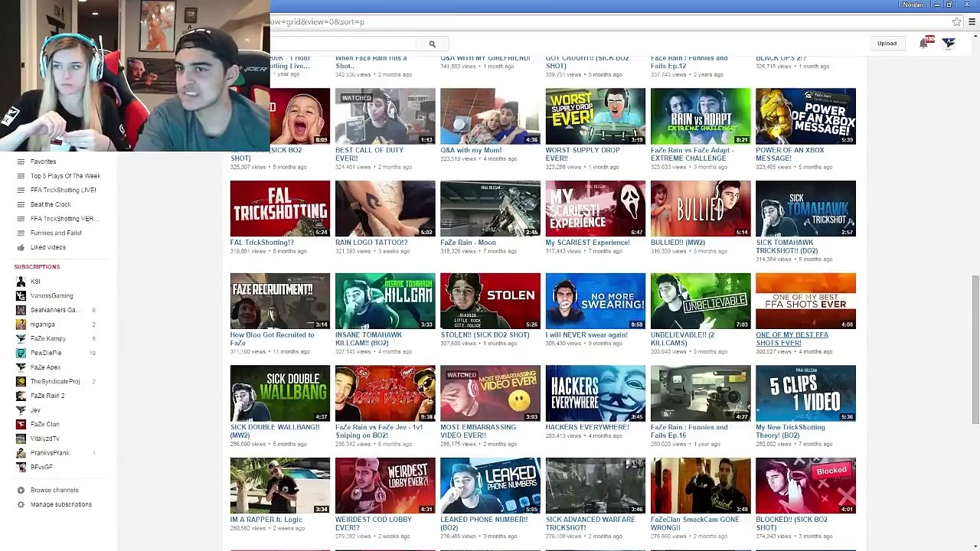Click the KSI channel avatar
The width and height of the screenshot is (980, 551).
[21, 282]
